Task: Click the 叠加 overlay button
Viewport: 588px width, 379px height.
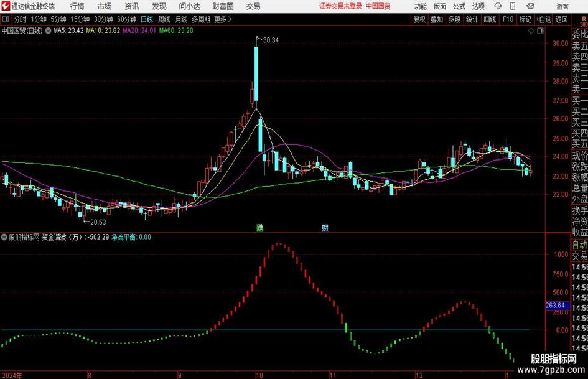Action: [437, 19]
